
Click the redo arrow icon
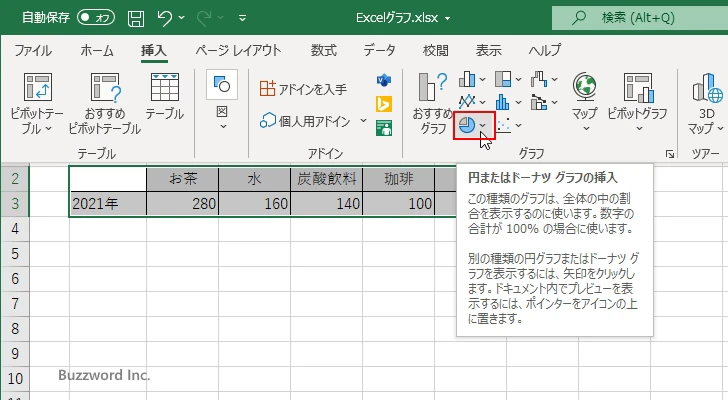[204, 18]
